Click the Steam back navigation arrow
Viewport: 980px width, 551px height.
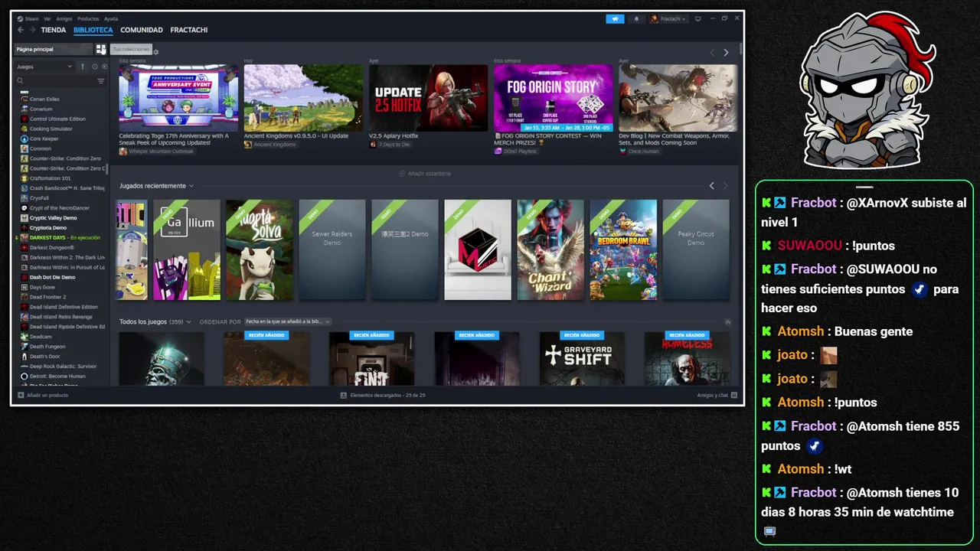point(21,30)
